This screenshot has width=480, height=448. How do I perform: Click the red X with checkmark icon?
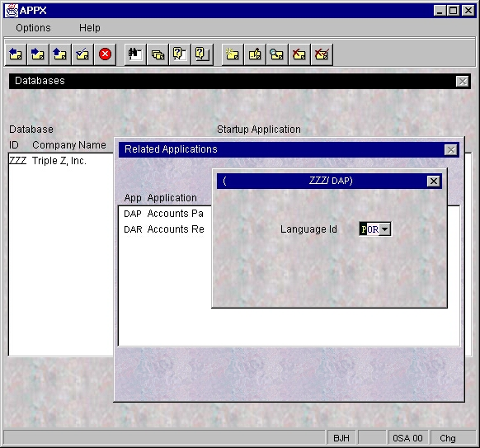[x=322, y=54]
